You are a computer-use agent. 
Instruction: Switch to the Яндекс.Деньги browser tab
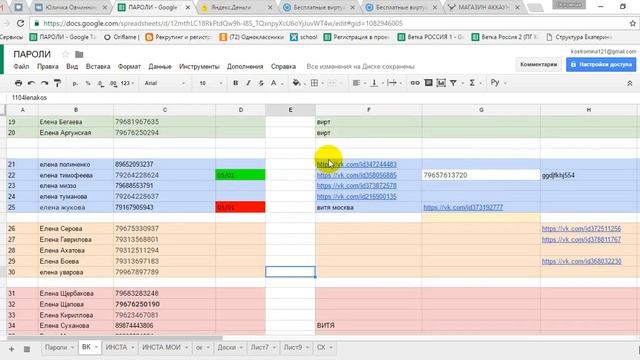[x=236, y=7]
